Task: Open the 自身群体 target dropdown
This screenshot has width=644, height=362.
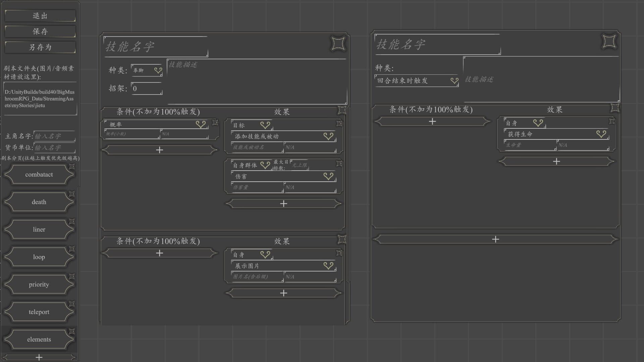Action: click(x=252, y=165)
